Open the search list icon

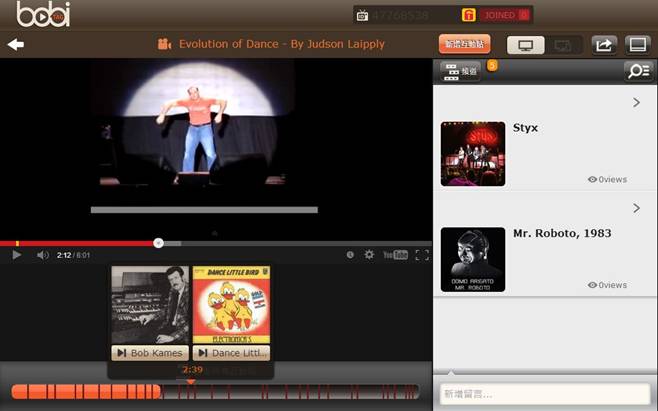[638, 71]
